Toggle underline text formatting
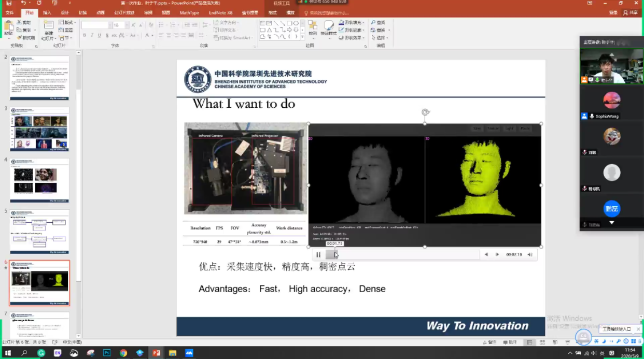Screen dimensions: 644x359 click(99, 35)
